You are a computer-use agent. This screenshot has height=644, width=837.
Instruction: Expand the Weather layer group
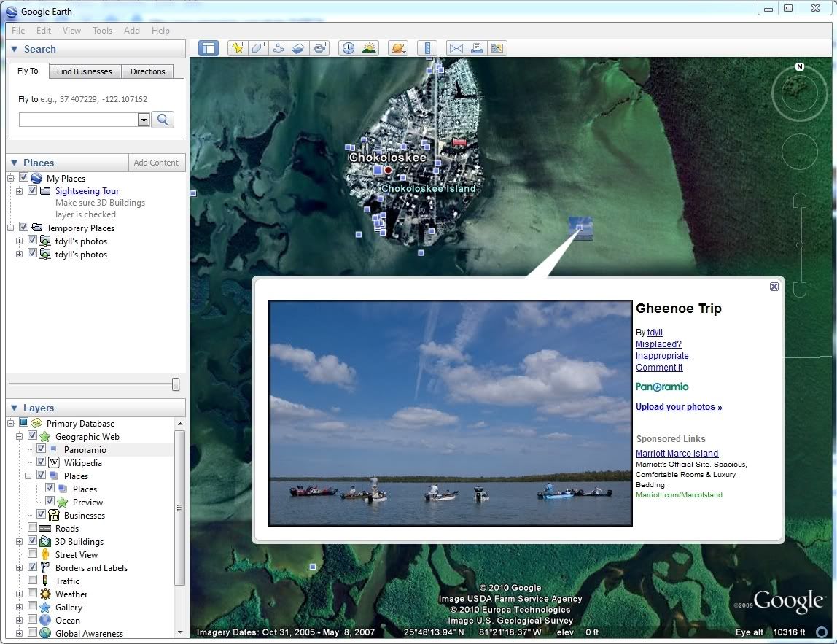pos(19,594)
